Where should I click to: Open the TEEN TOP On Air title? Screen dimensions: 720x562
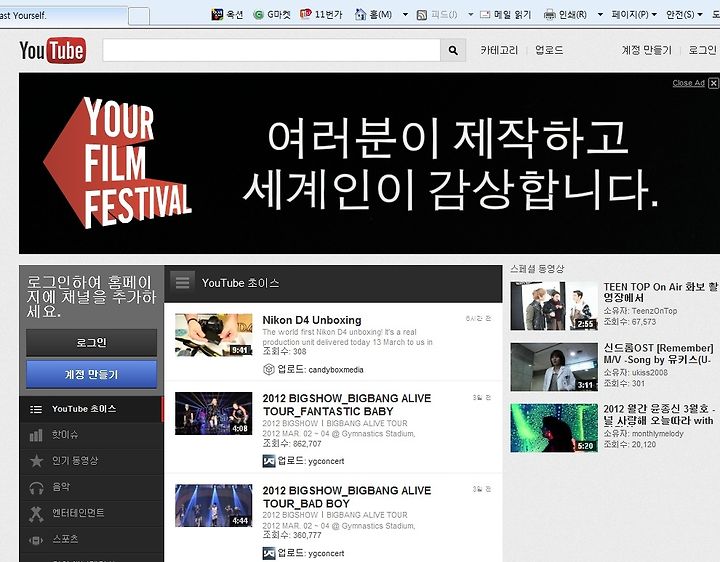(660, 292)
